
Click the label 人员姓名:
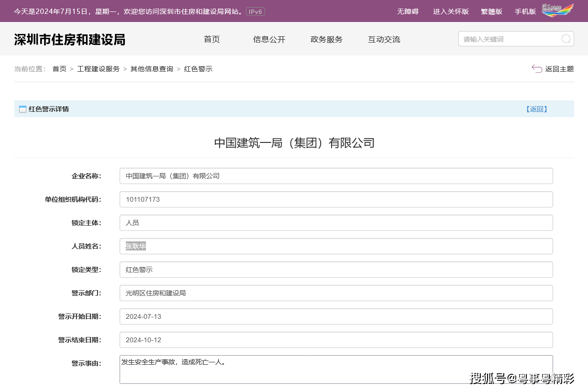click(x=87, y=246)
